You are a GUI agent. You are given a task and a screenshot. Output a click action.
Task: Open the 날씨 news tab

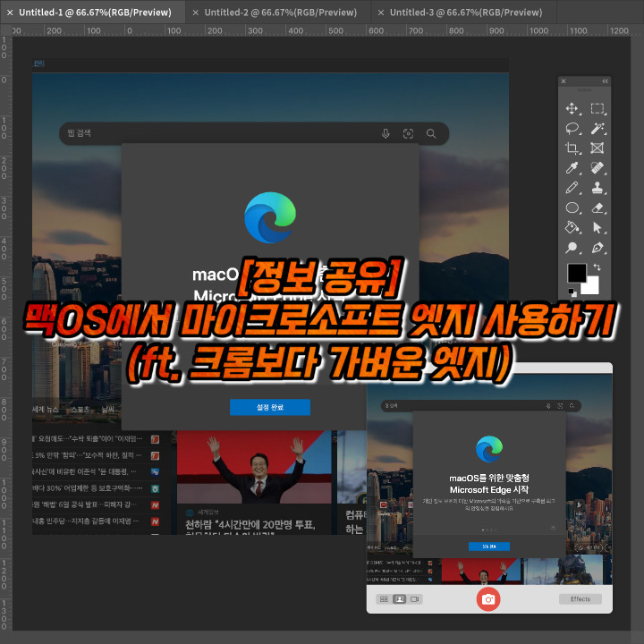click(108, 410)
